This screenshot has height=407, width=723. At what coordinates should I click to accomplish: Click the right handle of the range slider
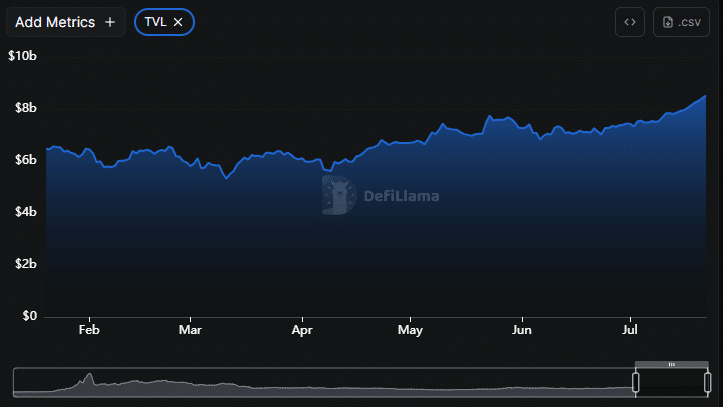[708, 382]
